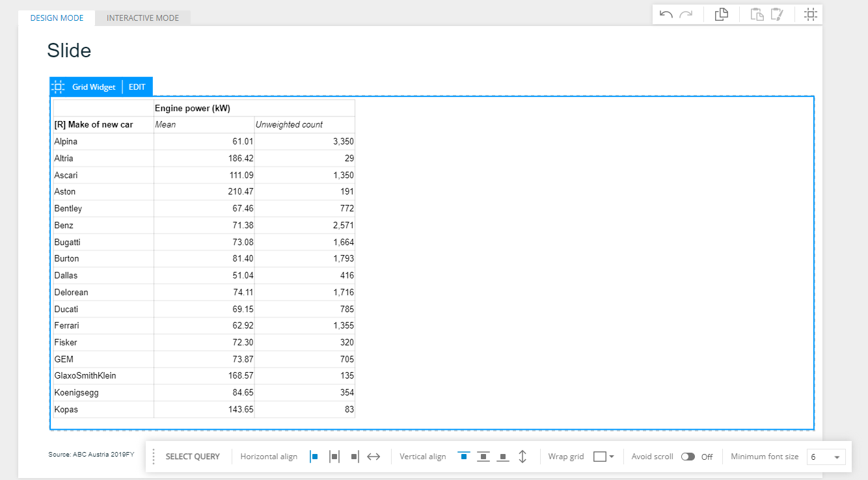Click the paste style brush icon
The width and height of the screenshot is (868, 480).
pyautogui.click(x=777, y=14)
